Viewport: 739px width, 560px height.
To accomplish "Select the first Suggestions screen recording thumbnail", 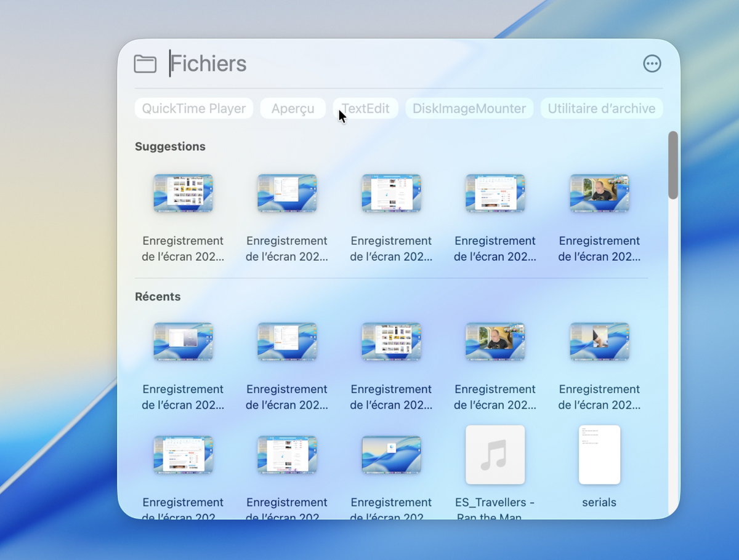I will (183, 193).
